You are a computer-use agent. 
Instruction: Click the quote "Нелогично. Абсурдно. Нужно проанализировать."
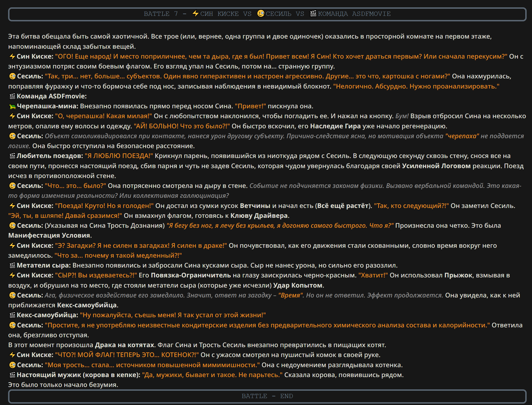coord(416,86)
